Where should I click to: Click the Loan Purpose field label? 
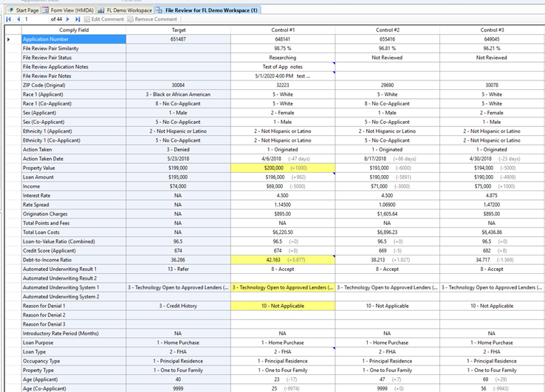38,343
